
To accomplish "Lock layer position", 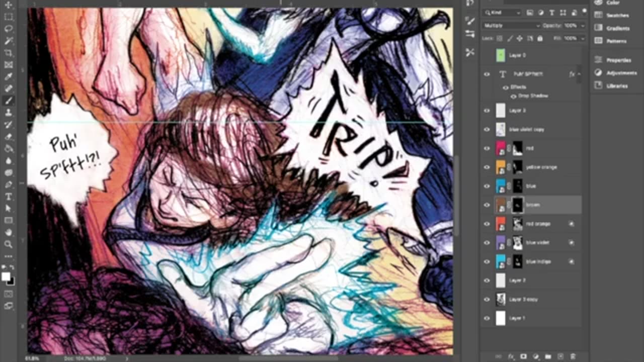I will 519,38.
